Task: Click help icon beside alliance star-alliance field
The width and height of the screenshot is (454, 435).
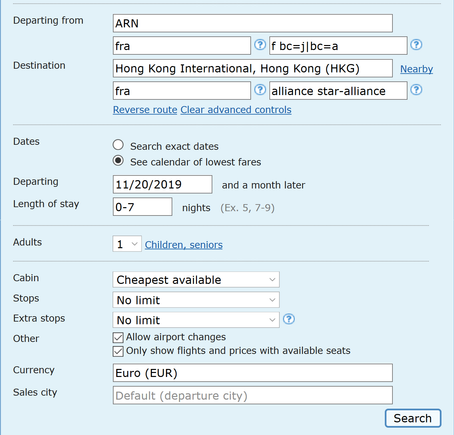Action: (416, 90)
